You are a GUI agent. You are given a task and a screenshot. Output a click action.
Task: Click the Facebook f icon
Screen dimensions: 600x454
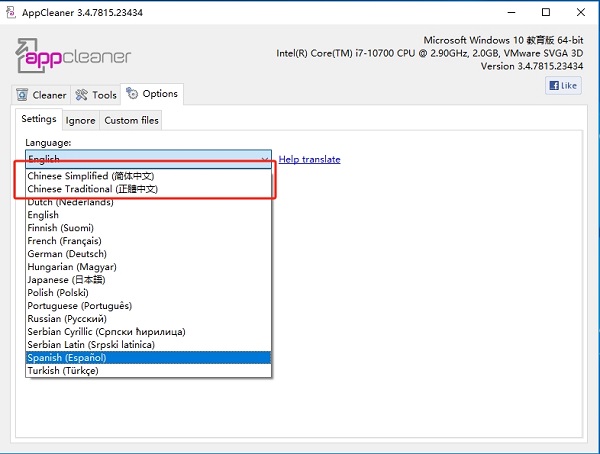554,85
